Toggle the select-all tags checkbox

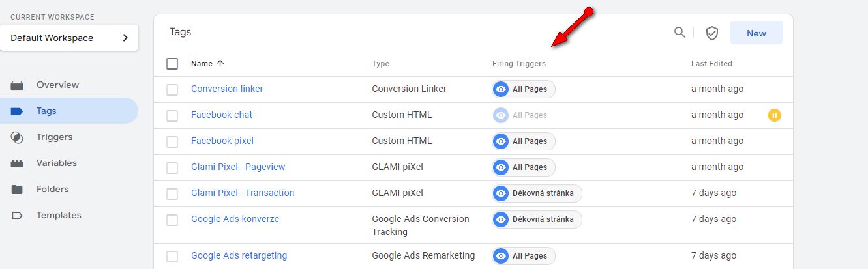pyautogui.click(x=172, y=64)
